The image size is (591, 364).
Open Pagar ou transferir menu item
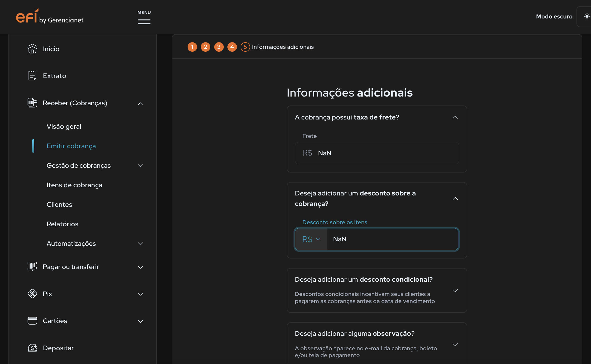(71, 267)
